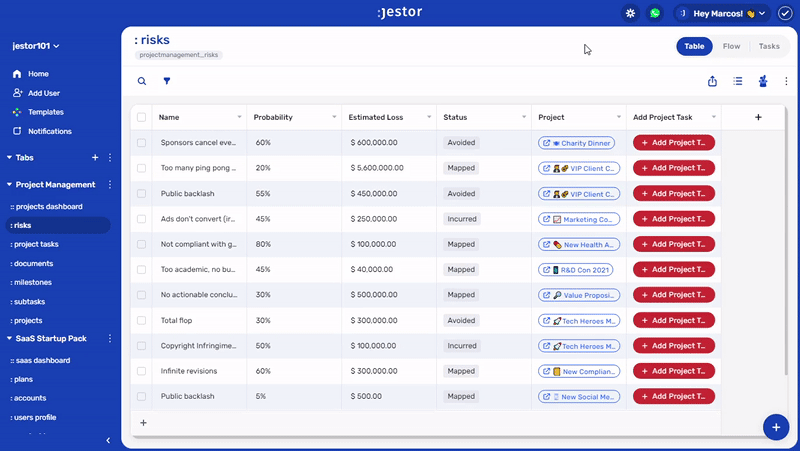This screenshot has width=800, height=451.
Task: Check the Sponsors cancel eve... row checkbox
Action: click(x=141, y=143)
